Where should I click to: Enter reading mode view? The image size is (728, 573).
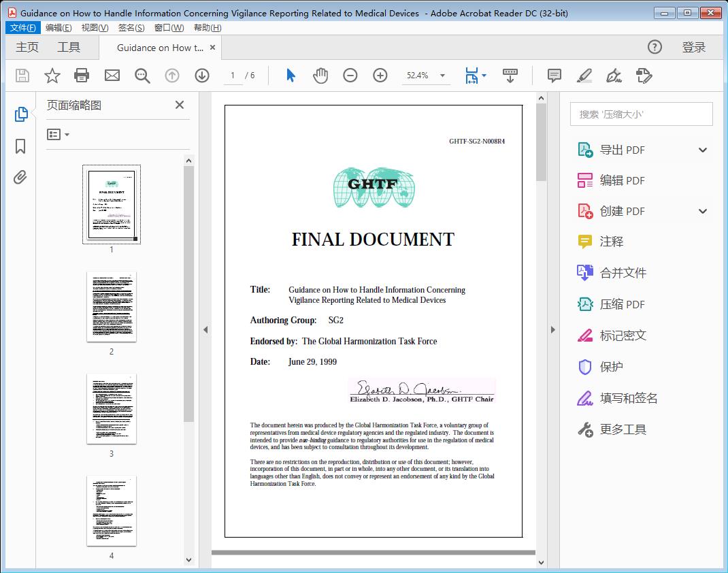[x=510, y=76]
